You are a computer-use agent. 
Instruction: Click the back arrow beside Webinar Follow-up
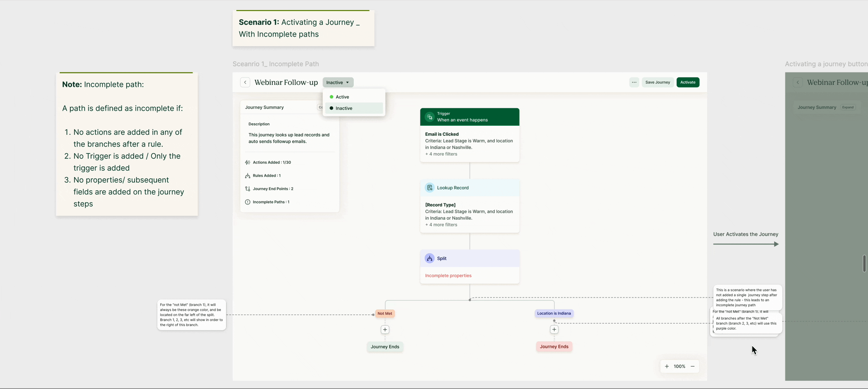[245, 82]
